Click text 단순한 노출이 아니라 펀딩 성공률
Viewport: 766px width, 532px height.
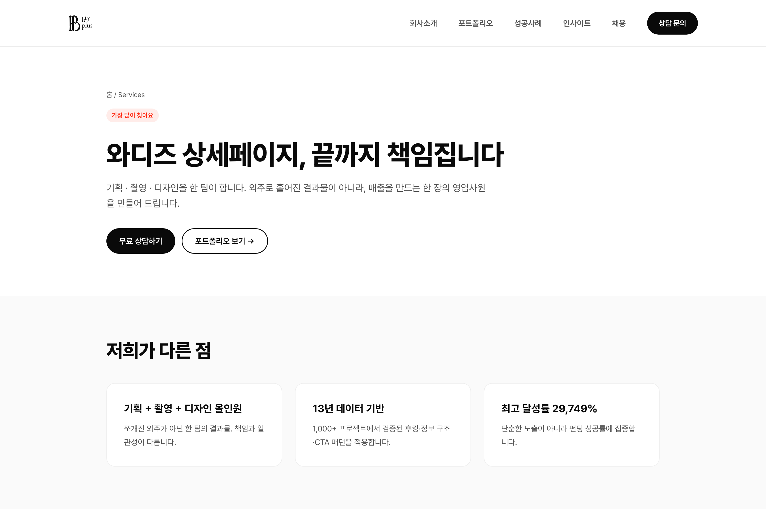(x=568, y=435)
